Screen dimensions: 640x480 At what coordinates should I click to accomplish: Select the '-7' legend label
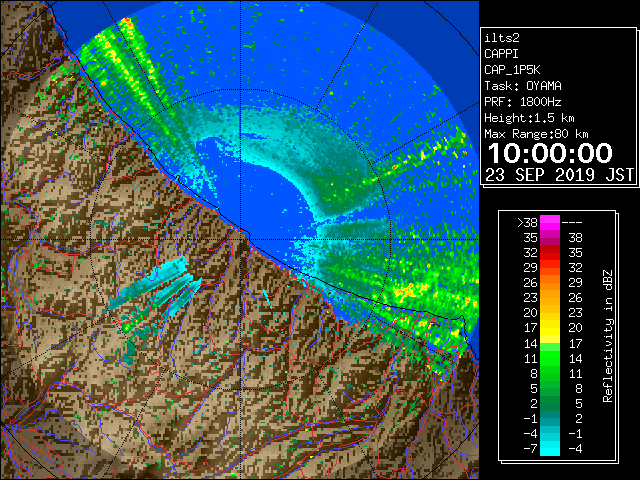point(530,448)
